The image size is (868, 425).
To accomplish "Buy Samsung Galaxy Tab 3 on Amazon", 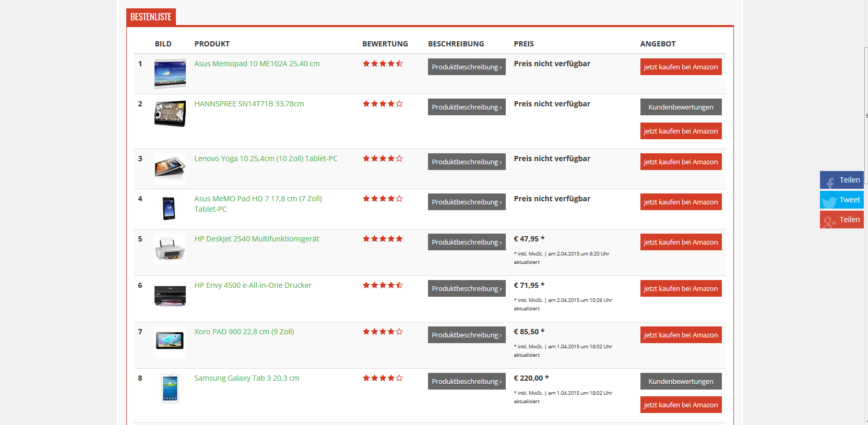I will tap(681, 405).
